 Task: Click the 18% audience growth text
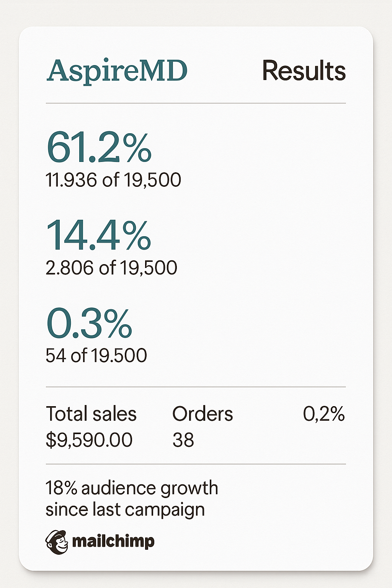coord(132,488)
